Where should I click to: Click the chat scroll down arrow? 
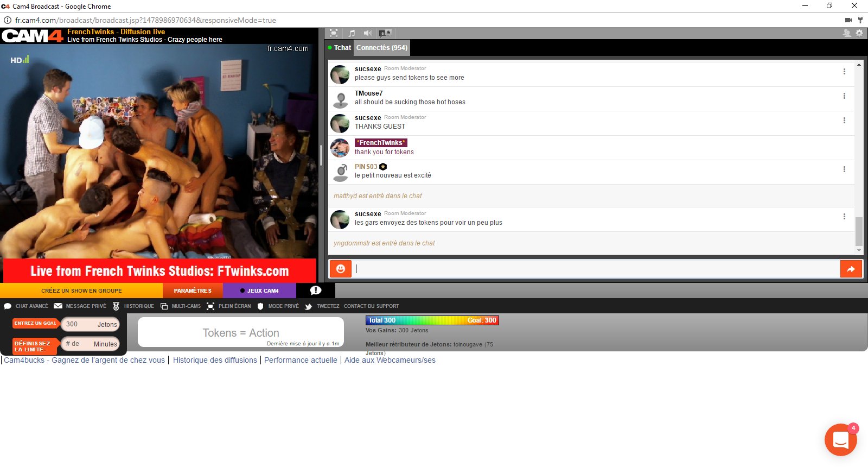point(859,250)
